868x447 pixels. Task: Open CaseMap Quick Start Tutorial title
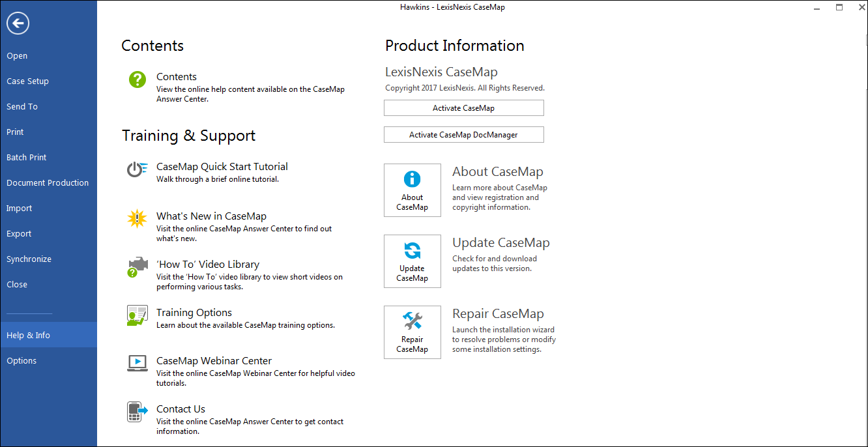pyautogui.click(x=222, y=167)
